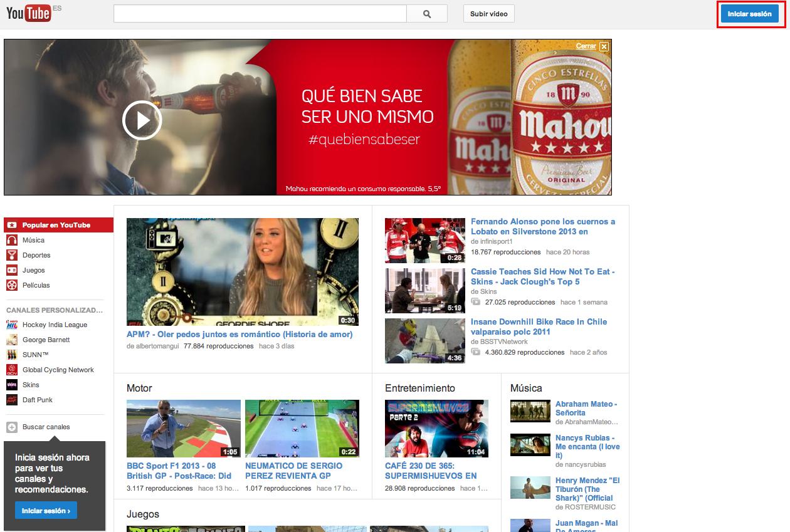
Task: Open the Abraham Mateo Señorita video link
Action: (586, 409)
